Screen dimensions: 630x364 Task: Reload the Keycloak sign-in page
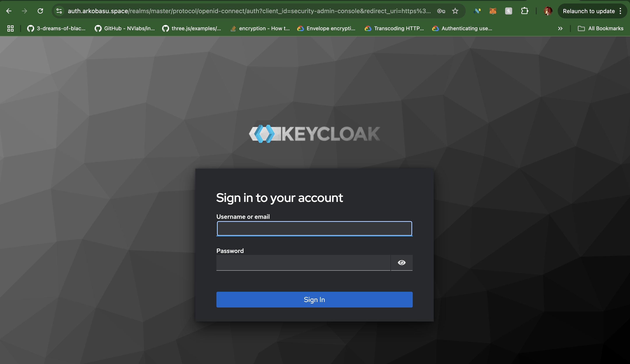tap(41, 11)
